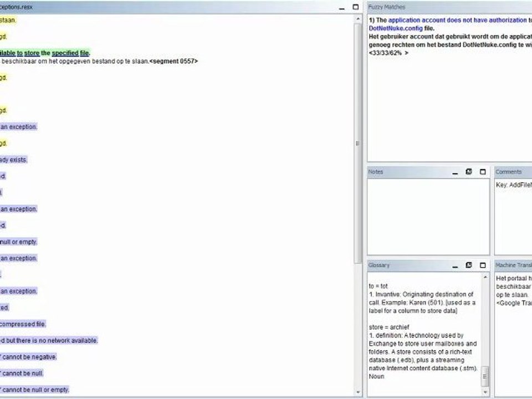
Task: Click 'DotNetNuke.config file.' in Fuzzy Matches
Action: 401,28
